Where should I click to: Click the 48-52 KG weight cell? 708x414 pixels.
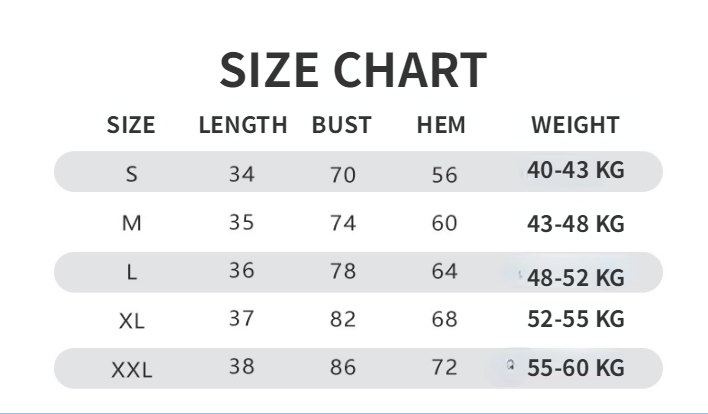575,277
